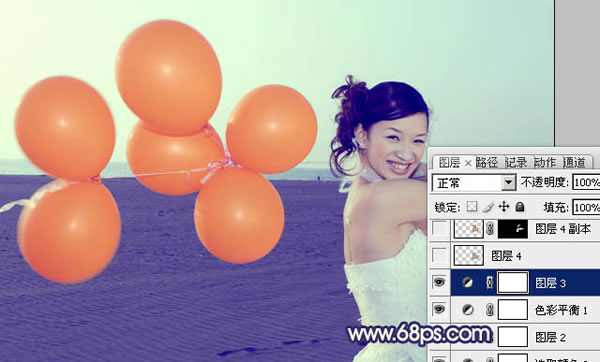Click the adjustment icon on 色彩平衡 1
The height and width of the screenshot is (362, 600).
(x=467, y=310)
